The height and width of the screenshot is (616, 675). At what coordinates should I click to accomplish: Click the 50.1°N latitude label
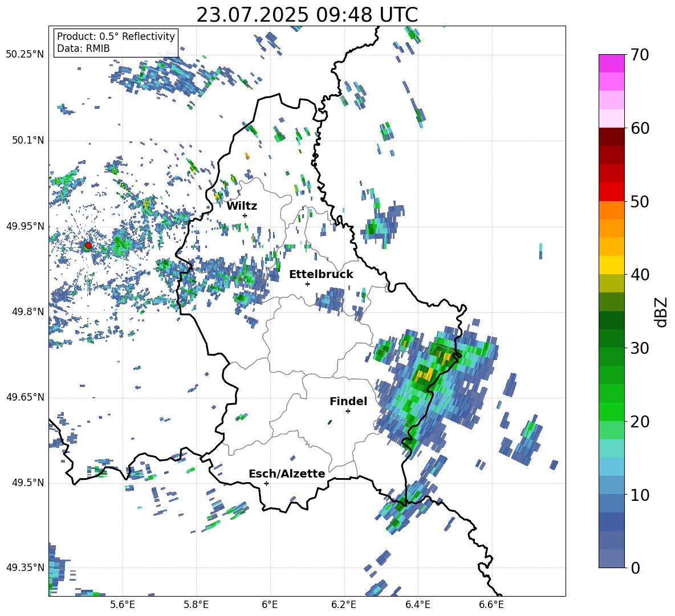27,141
